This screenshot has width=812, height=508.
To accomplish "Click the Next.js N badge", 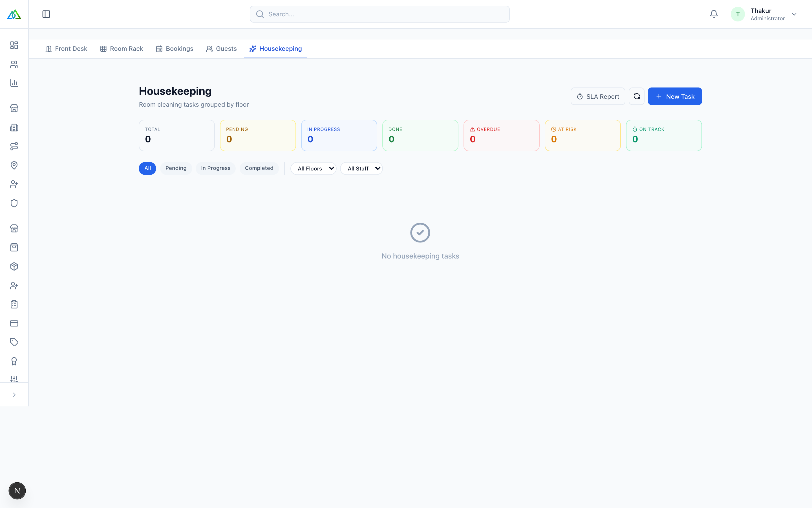I will point(17,491).
